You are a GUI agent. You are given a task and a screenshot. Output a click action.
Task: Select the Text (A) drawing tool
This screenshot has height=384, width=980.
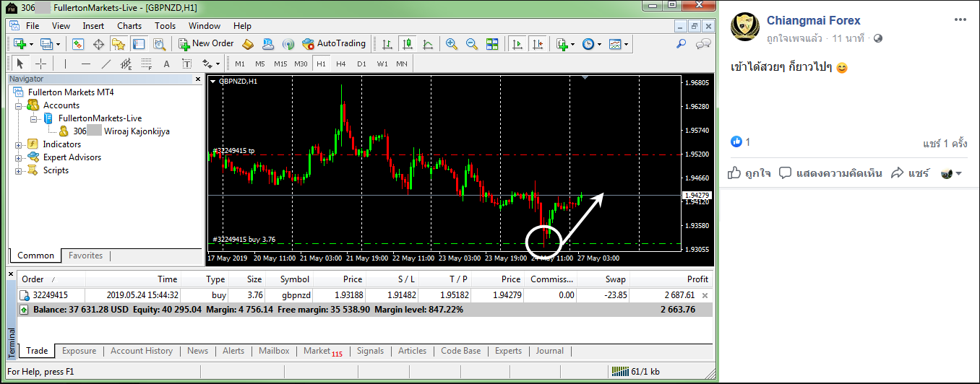[166, 64]
